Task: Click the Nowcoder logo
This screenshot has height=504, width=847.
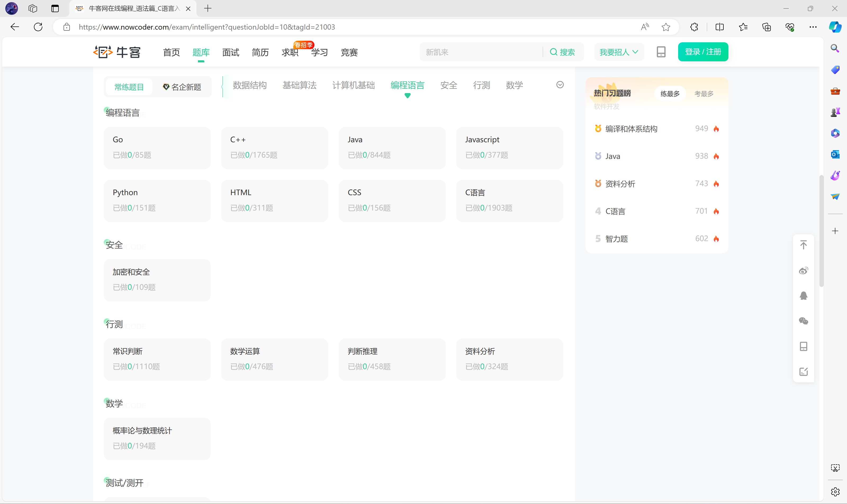Action: click(x=117, y=52)
